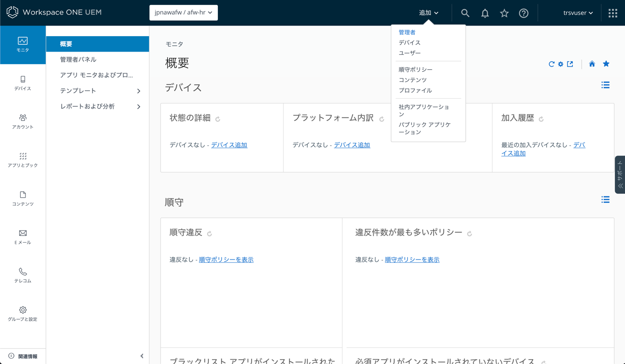Select プロファイル in the 追加 menu

[415, 91]
